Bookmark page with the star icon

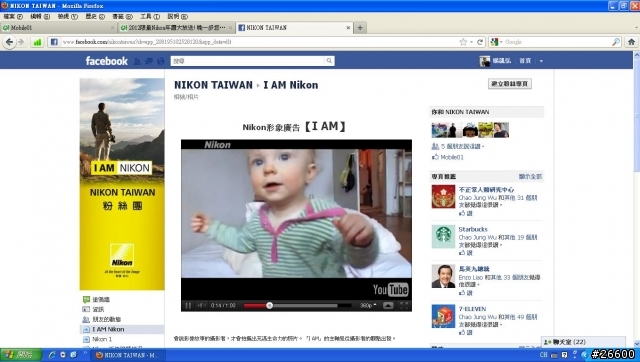[x=463, y=42]
